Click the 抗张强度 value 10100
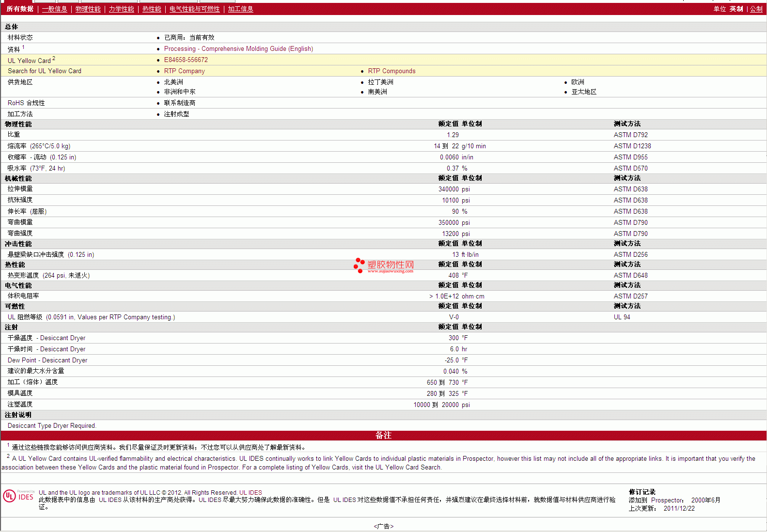The image size is (767, 532). pyautogui.click(x=450, y=200)
